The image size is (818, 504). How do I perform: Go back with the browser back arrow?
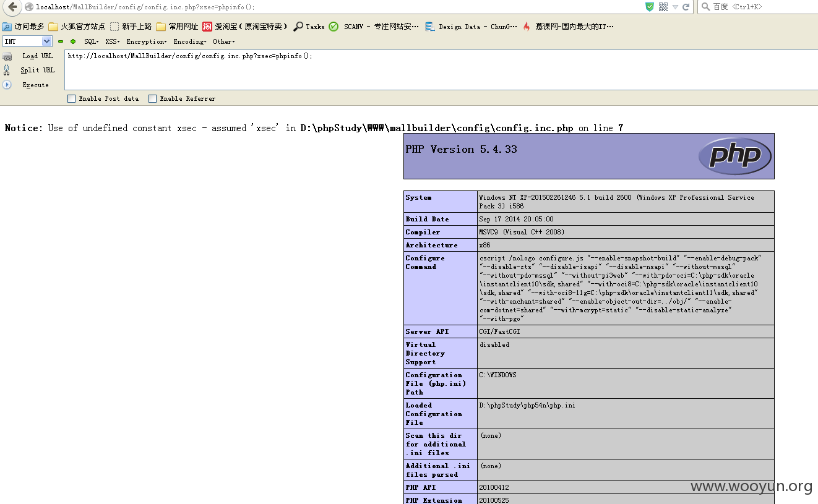pos(12,7)
